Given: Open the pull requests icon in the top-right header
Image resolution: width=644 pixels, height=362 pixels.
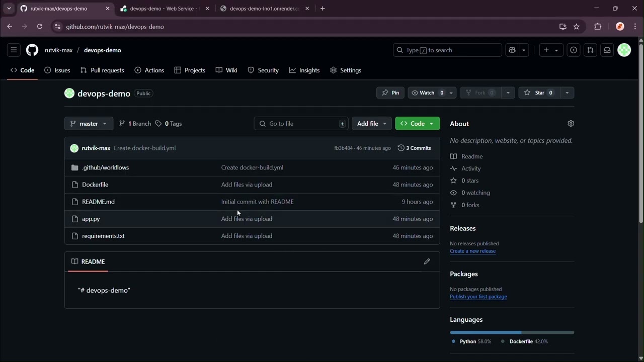Looking at the screenshot, I should (590, 50).
